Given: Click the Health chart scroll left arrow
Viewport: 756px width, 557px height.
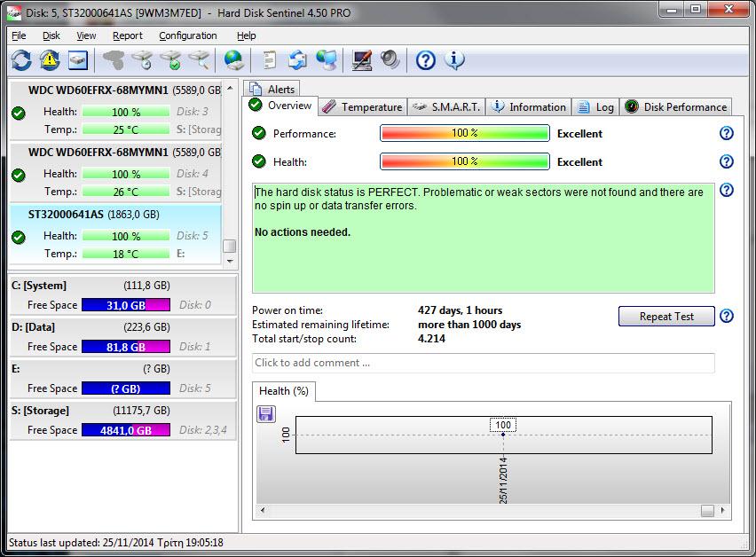Looking at the screenshot, I should (x=263, y=510).
